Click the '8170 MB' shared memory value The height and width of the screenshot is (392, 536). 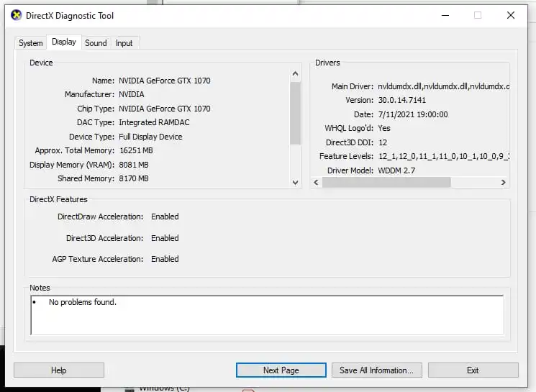click(134, 178)
